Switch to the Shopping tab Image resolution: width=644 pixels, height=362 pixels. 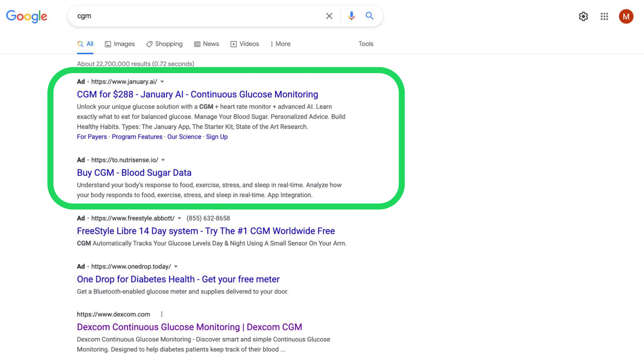(x=164, y=44)
